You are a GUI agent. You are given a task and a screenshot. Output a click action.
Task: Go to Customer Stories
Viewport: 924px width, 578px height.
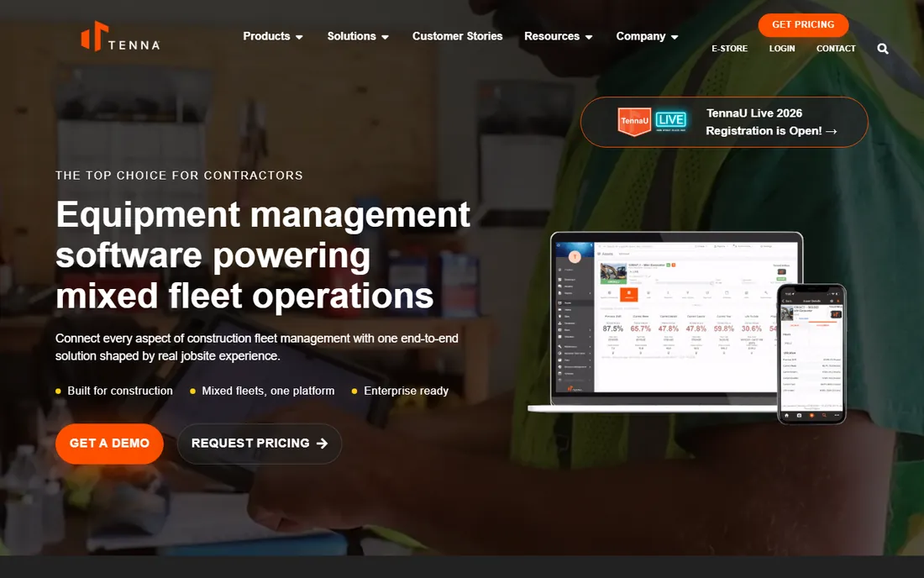[x=457, y=36]
